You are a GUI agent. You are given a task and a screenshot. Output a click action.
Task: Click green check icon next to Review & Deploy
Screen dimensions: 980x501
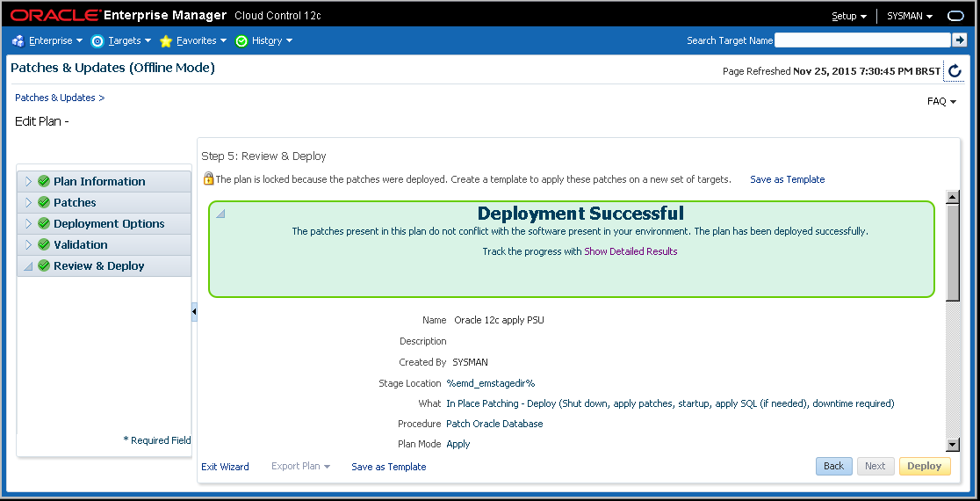[44, 265]
